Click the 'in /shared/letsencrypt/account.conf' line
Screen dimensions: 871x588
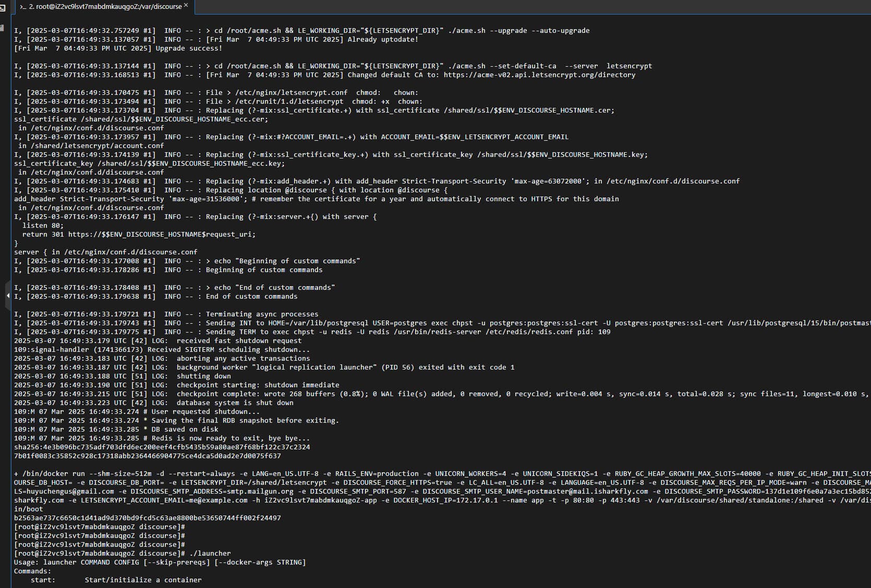(x=91, y=146)
